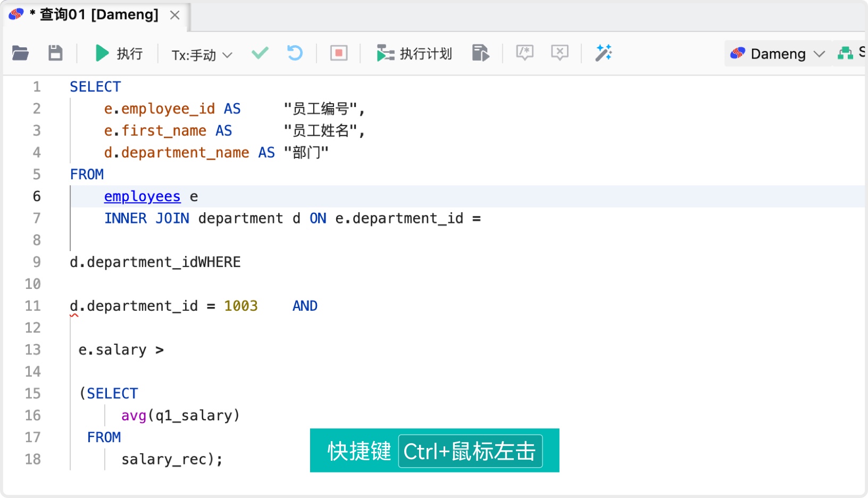
Task: Click the schema icon right of Dameng
Action: (x=845, y=53)
